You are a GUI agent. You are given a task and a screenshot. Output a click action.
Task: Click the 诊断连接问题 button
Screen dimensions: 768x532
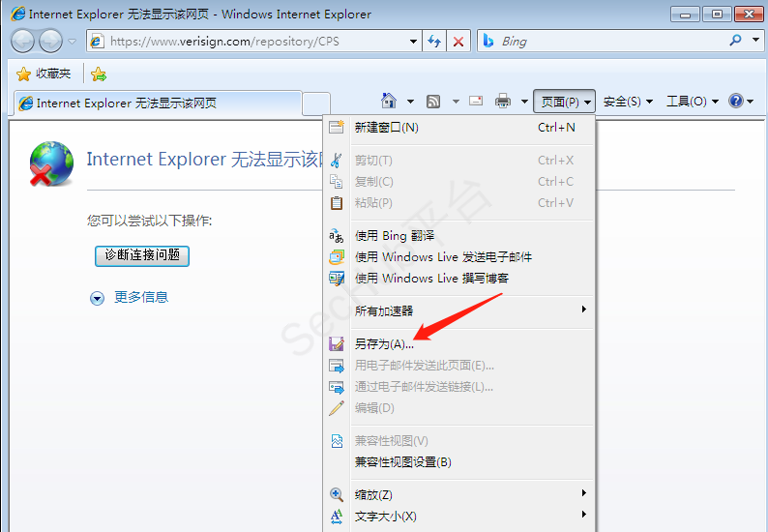click(x=141, y=255)
